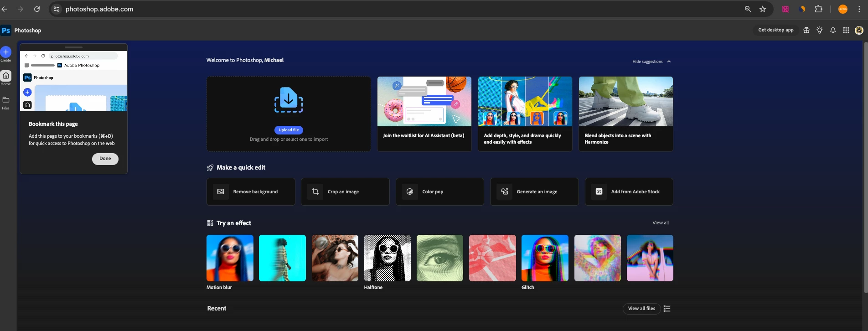This screenshot has width=868, height=331.
Task: Click the browser forward arrow
Action: click(x=21, y=9)
